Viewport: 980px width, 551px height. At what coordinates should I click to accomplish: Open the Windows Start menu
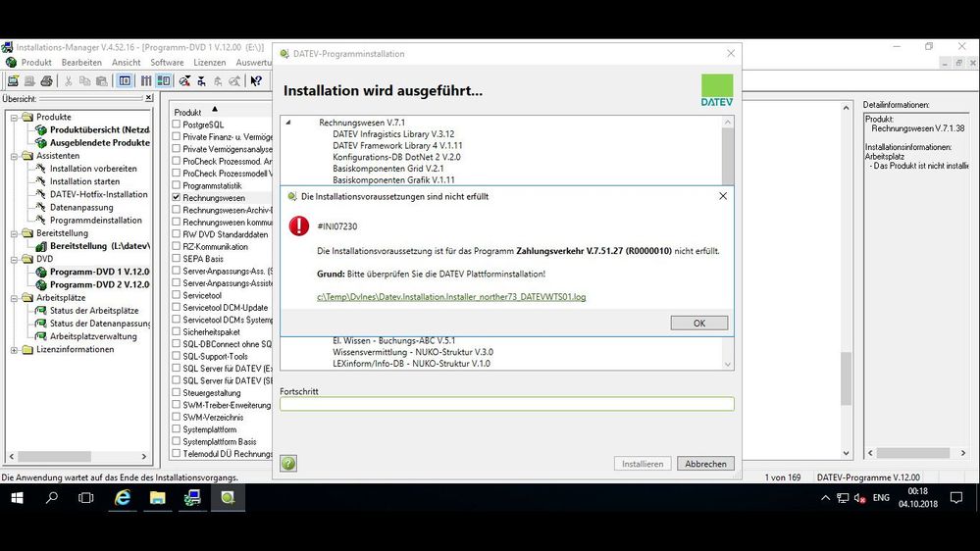[x=17, y=497]
